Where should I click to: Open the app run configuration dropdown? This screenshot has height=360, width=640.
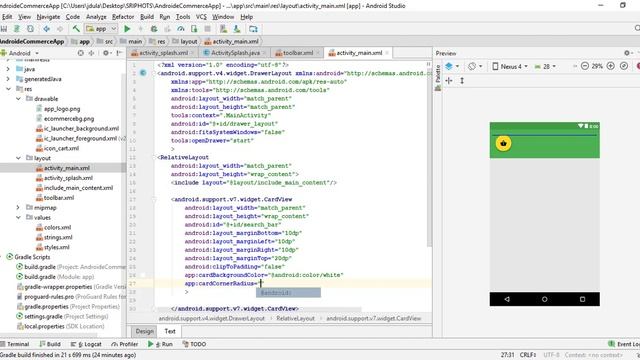[101, 29]
